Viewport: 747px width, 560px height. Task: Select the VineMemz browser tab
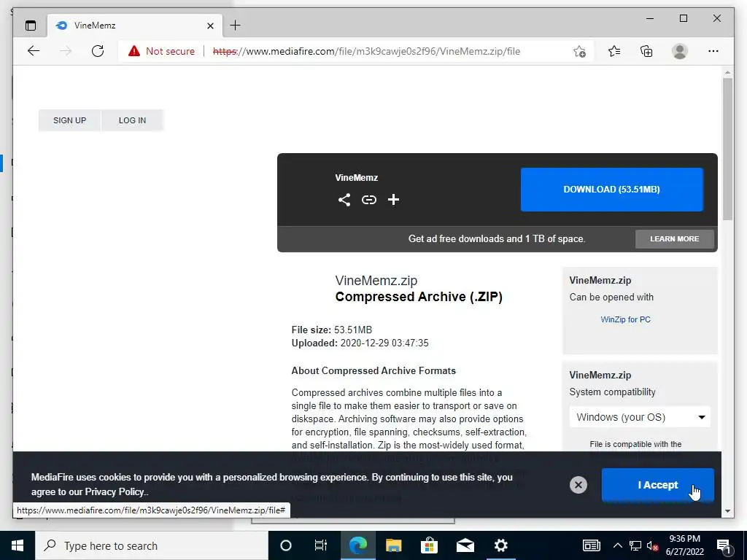tap(135, 26)
